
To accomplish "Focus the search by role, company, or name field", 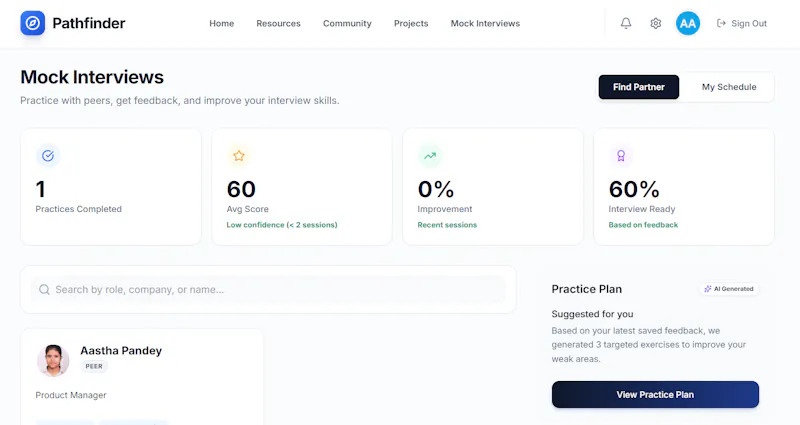I will click(x=268, y=290).
